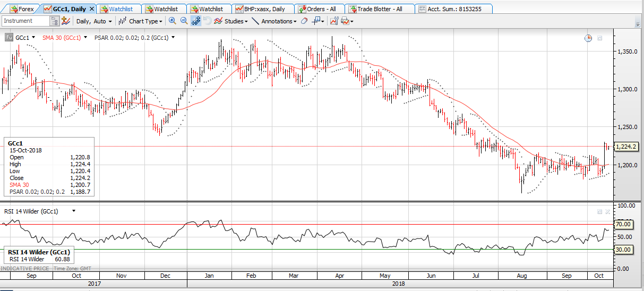Maximize the RSI panel
This screenshot has height=291, width=644.
(600, 211)
